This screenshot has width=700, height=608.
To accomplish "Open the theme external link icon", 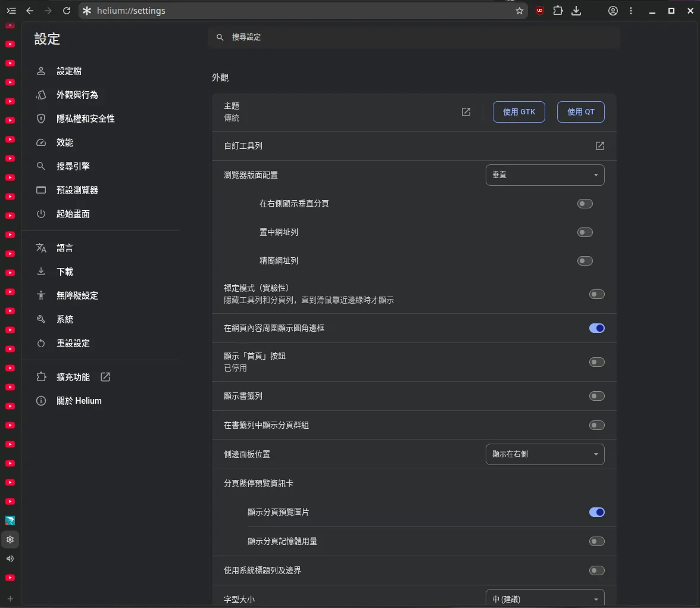I will [x=465, y=112].
